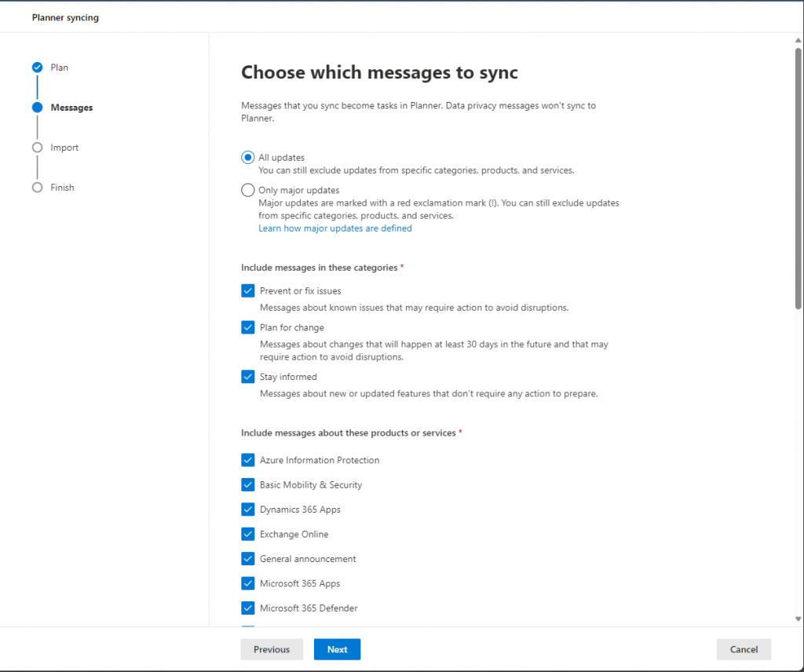Click the Import step circle indicator

37,148
